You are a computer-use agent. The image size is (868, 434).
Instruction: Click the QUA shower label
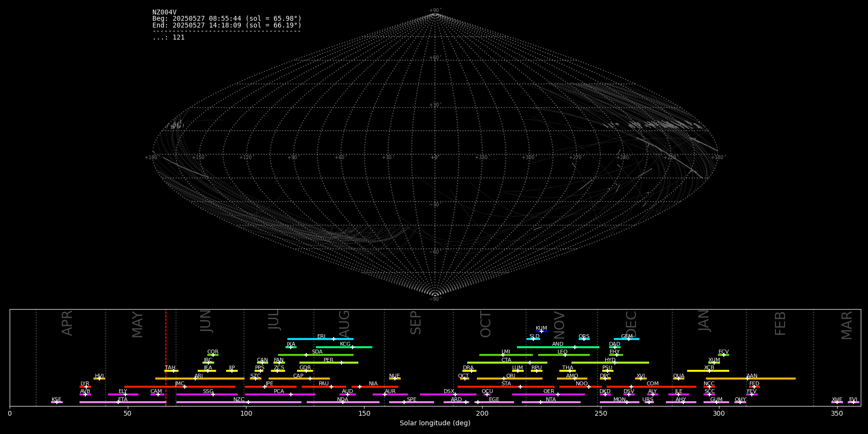[678, 376]
